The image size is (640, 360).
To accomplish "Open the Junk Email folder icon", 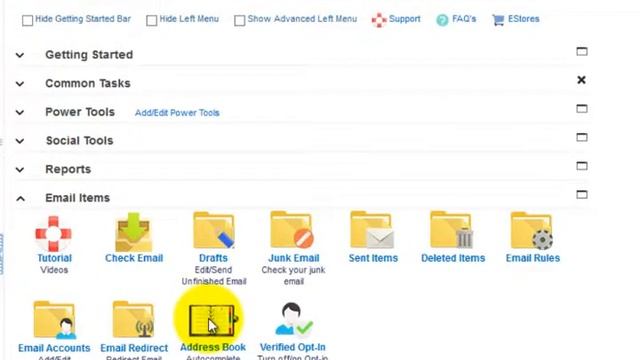I will (292, 230).
